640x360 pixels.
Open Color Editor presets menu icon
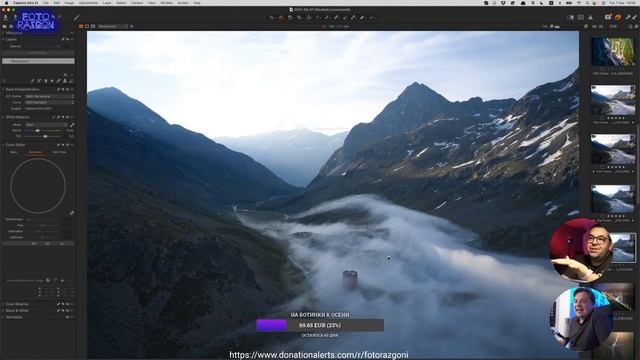[68, 145]
